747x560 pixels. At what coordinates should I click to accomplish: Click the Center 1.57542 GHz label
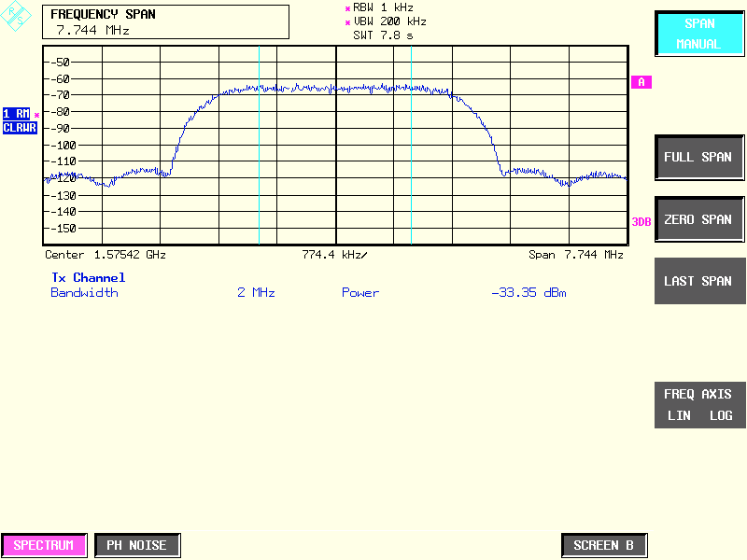pyautogui.click(x=105, y=255)
